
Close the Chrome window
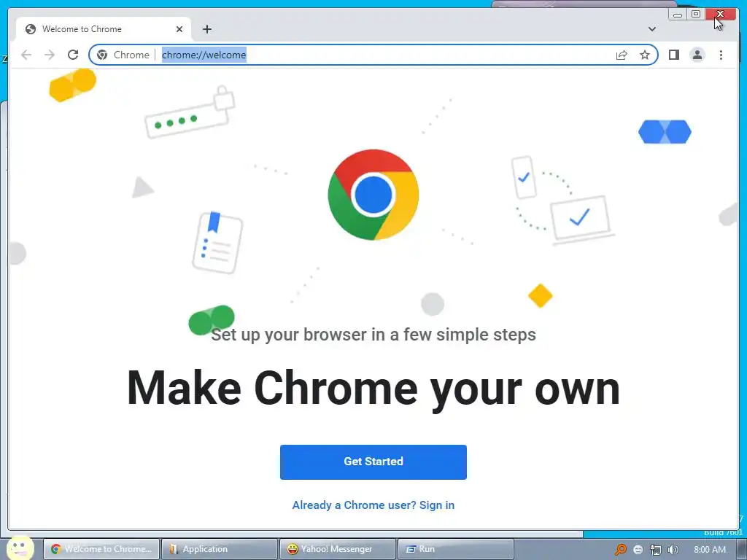pyautogui.click(x=720, y=15)
